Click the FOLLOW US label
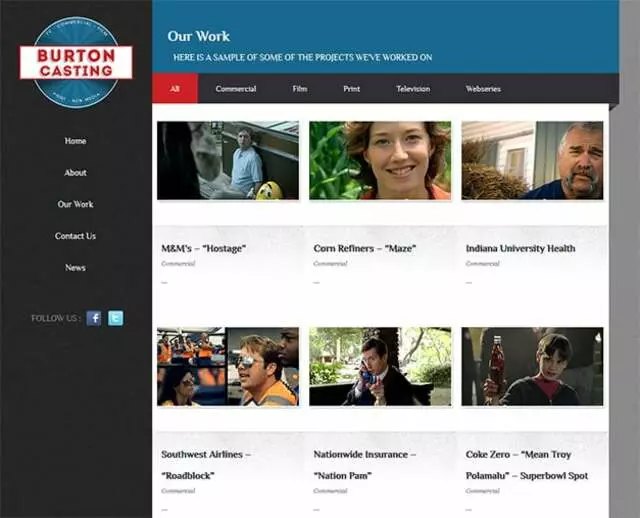 coord(56,318)
